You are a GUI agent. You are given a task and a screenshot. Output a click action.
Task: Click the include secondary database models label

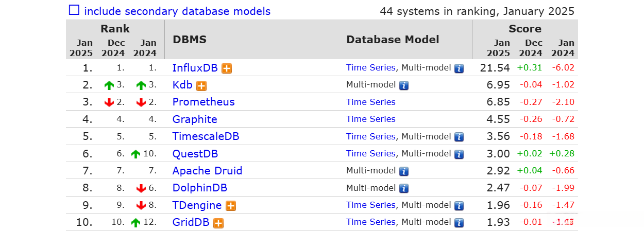[177, 11]
